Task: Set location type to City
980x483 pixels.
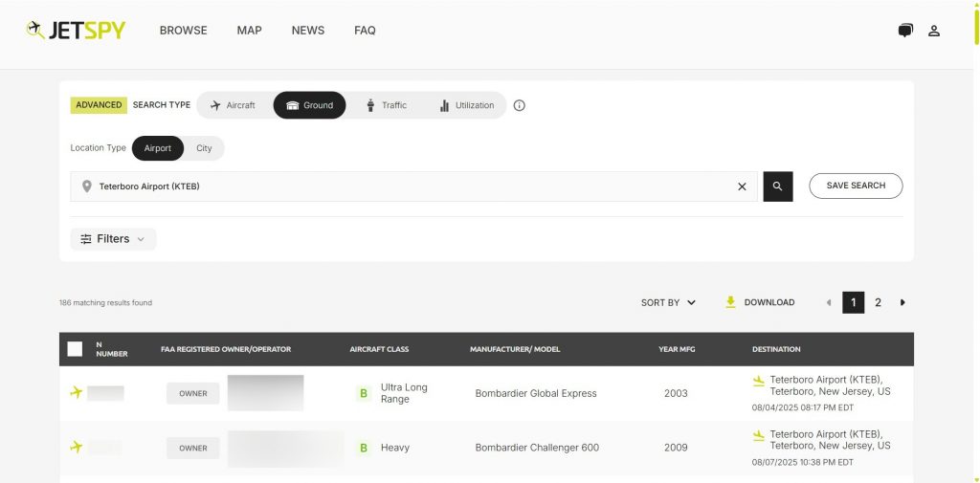Action: (205, 148)
